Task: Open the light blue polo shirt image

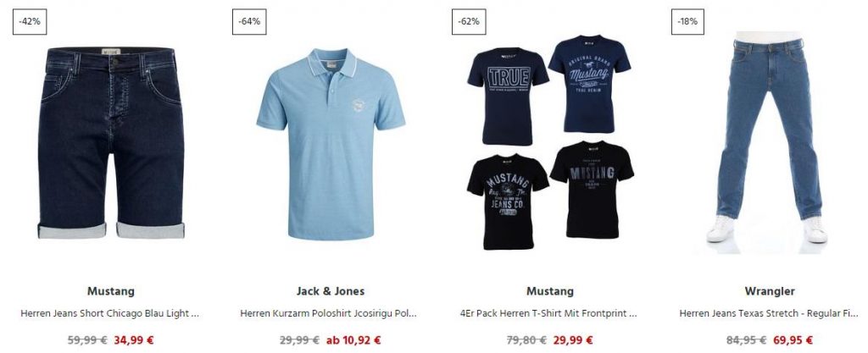Action: tap(331, 144)
